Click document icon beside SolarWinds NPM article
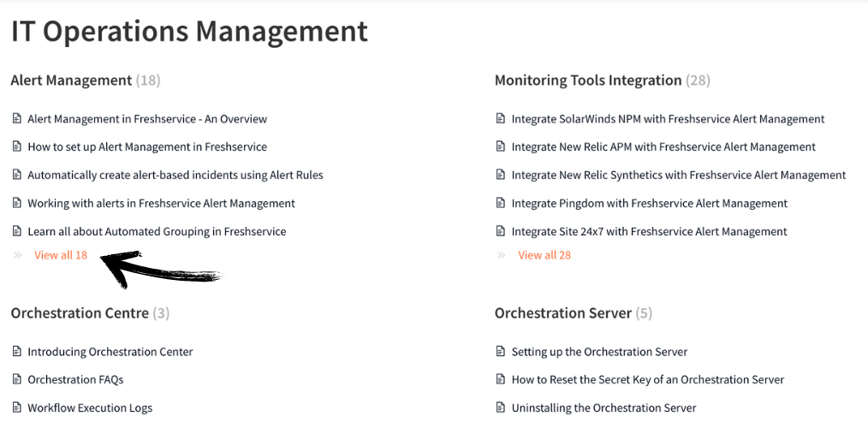 click(501, 118)
